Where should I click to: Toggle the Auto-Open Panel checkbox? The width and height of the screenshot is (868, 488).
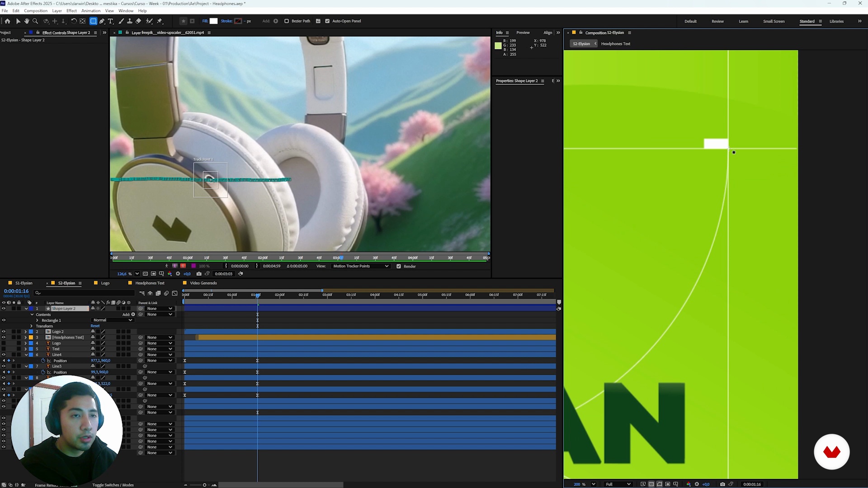(327, 21)
